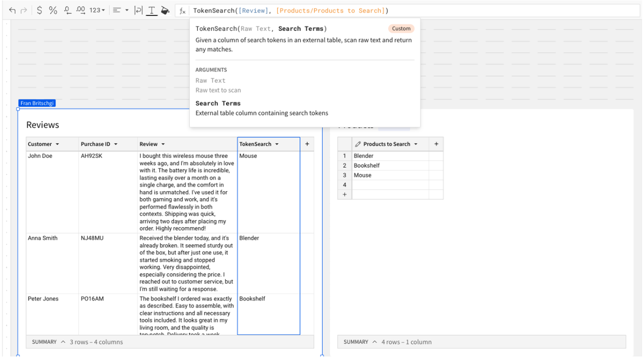Select cell 'PO16AM'
The width and height of the screenshot is (644, 360).
[108, 314]
